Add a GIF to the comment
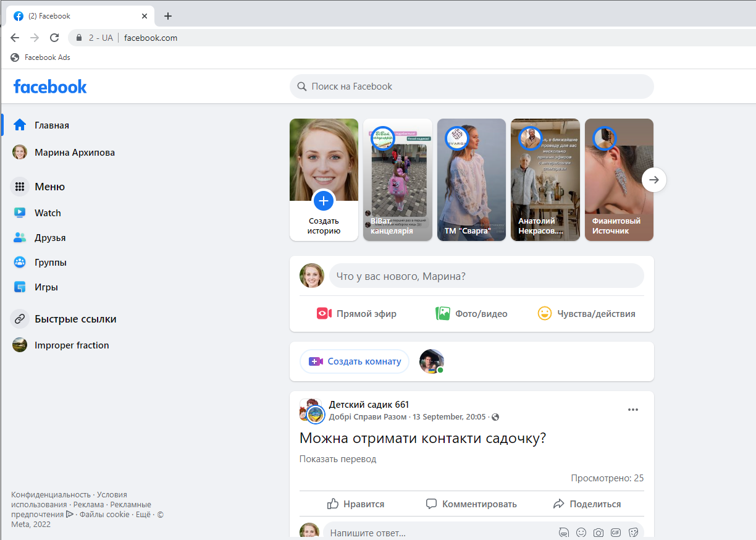This screenshot has height=540, width=756. pyautogui.click(x=616, y=532)
